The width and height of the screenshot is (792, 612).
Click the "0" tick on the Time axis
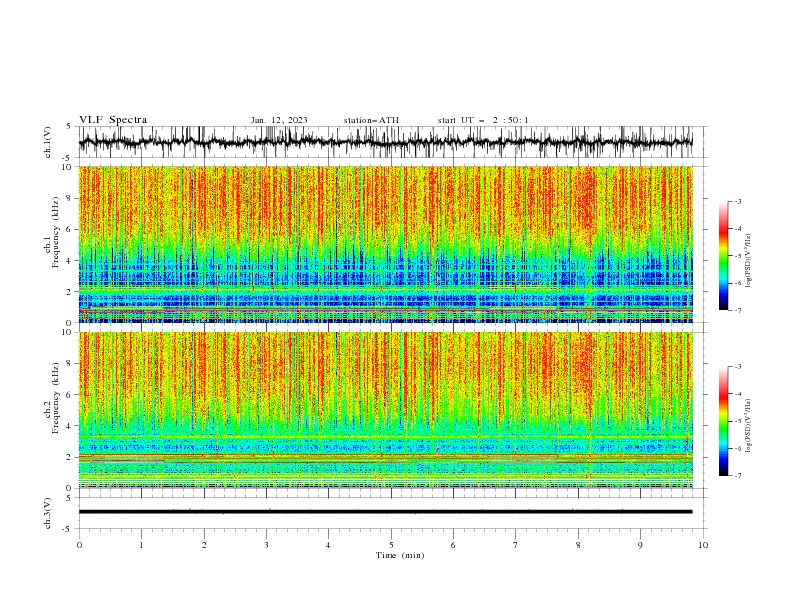(x=79, y=545)
